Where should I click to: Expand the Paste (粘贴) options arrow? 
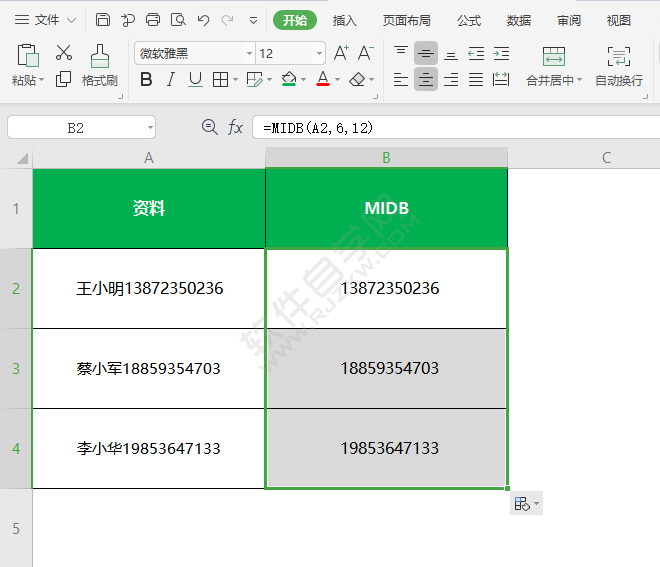pyautogui.click(x=41, y=80)
